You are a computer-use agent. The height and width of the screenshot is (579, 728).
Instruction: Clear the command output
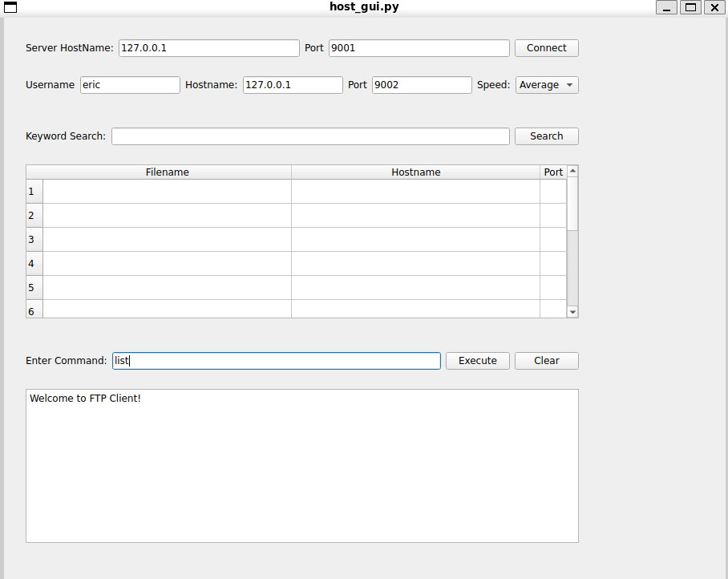pos(546,361)
